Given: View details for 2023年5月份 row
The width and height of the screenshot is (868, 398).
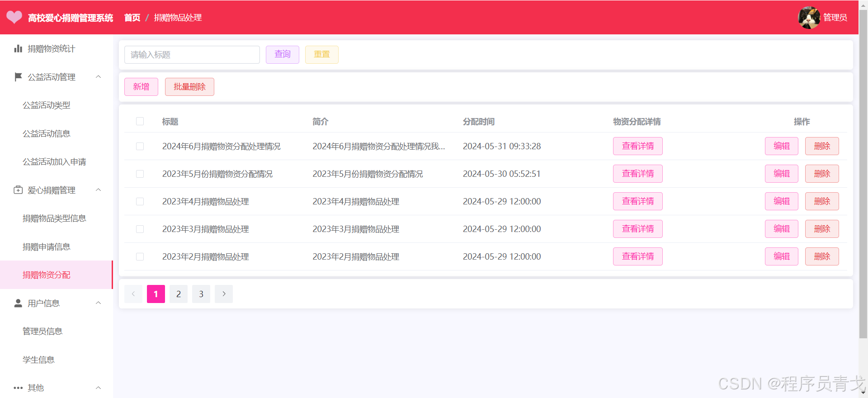Looking at the screenshot, I should 638,174.
